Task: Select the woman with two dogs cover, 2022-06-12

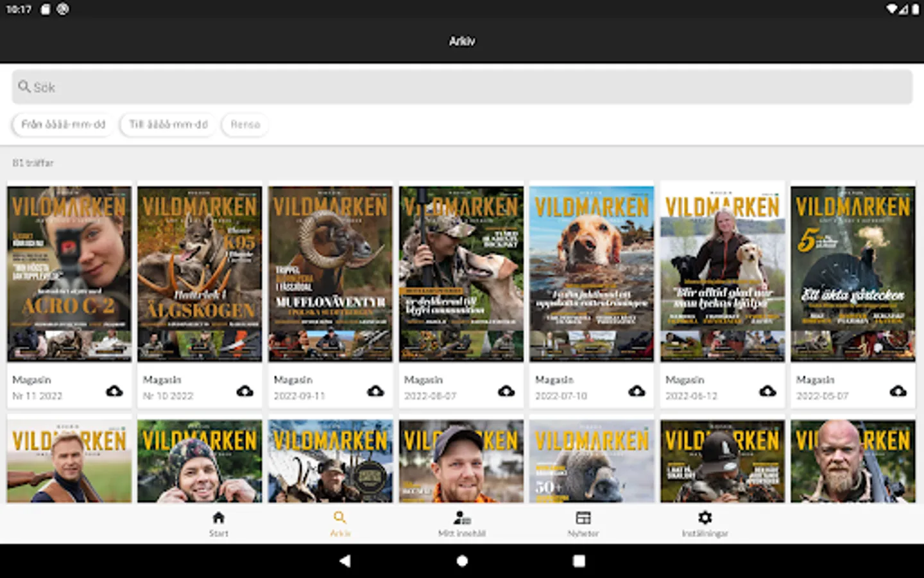Action: (723, 274)
